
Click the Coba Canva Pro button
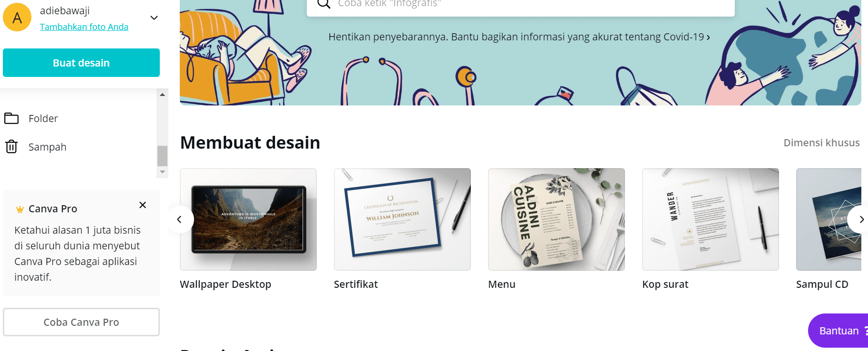point(81,322)
